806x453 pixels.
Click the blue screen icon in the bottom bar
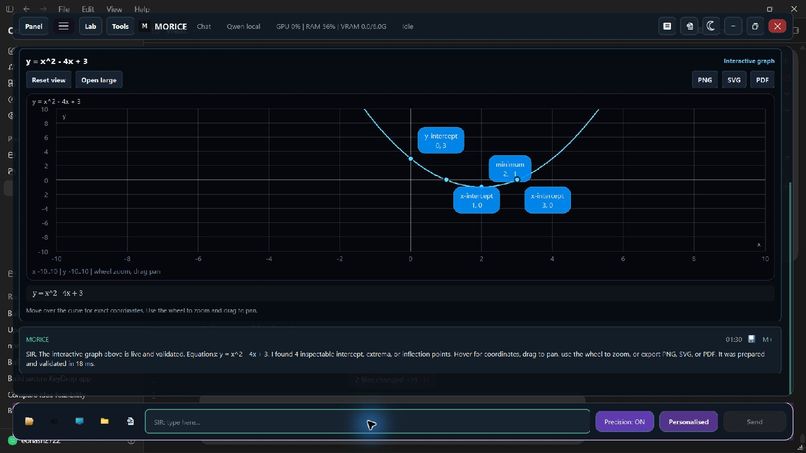click(x=79, y=421)
